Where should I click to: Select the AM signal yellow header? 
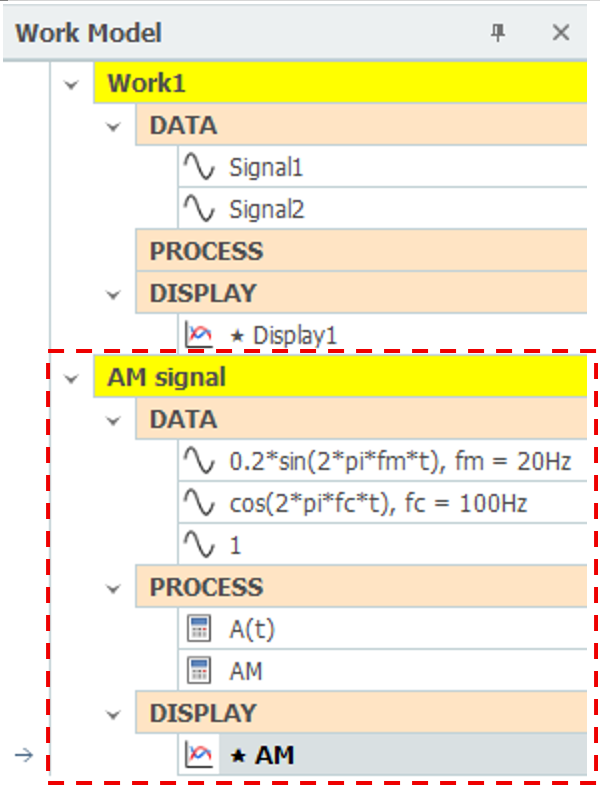tap(340, 376)
